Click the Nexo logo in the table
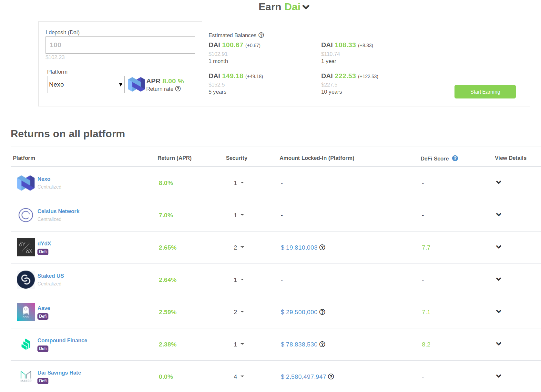This screenshot has height=392, width=541. 26,183
